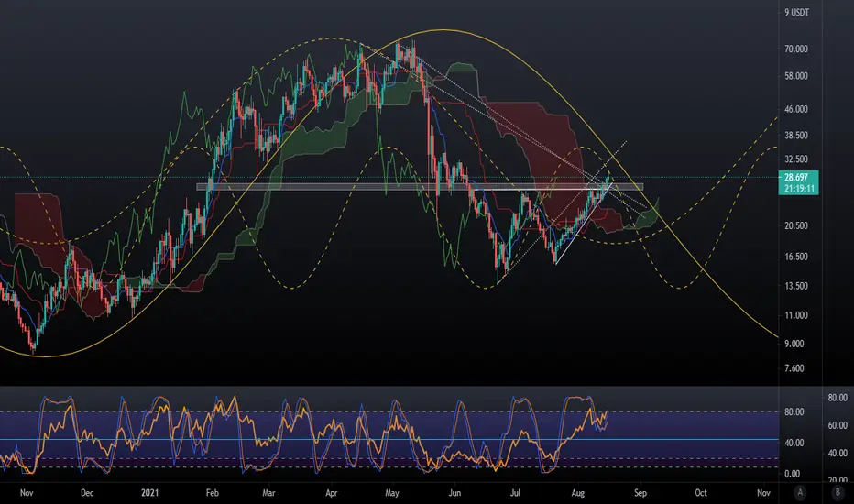Click the 46.000 price axis label
This screenshot has width=854, height=504.
click(x=795, y=109)
